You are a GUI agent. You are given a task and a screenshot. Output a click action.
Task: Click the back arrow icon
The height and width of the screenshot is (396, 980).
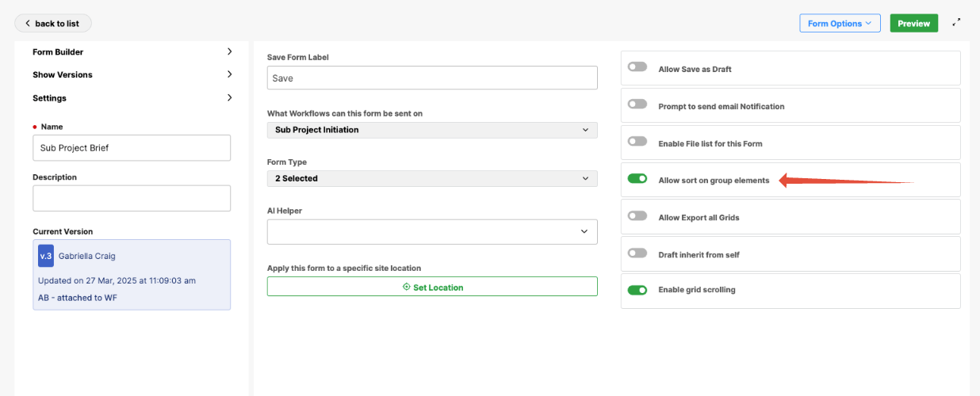tap(28, 24)
